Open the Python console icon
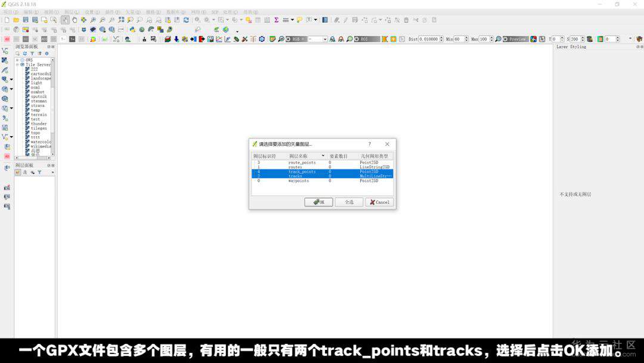The height and width of the screenshot is (363, 644). [132, 30]
